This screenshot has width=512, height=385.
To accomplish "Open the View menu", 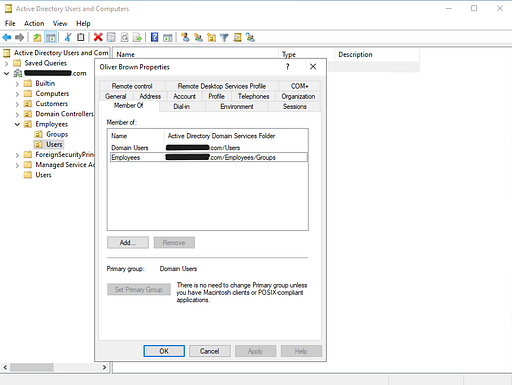I will [x=60, y=23].
